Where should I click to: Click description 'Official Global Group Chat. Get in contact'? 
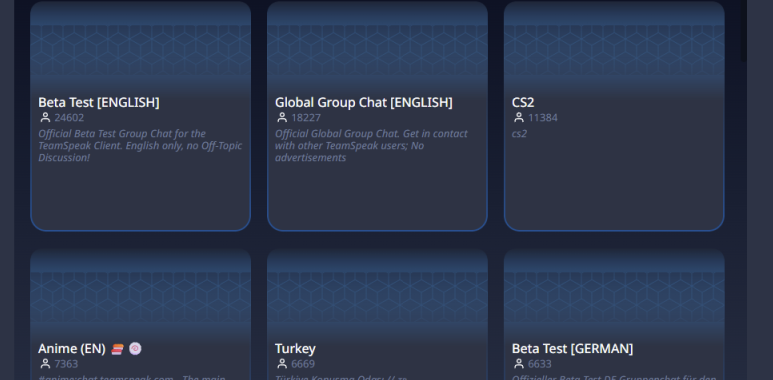(371, 134)
